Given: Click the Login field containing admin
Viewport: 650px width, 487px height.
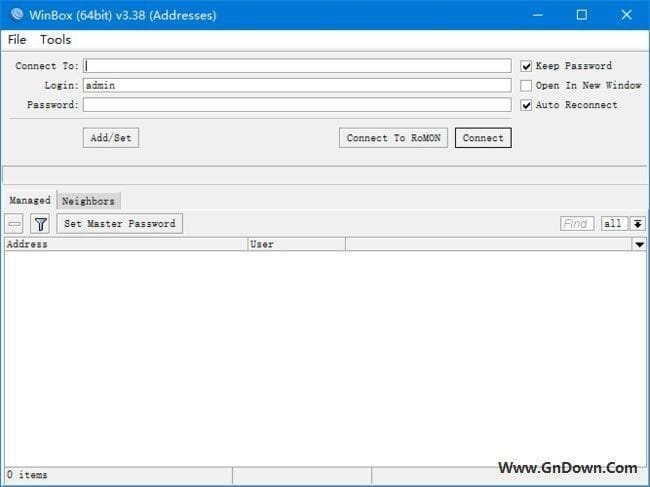Looking at the screenshot, I should point(297,85).
